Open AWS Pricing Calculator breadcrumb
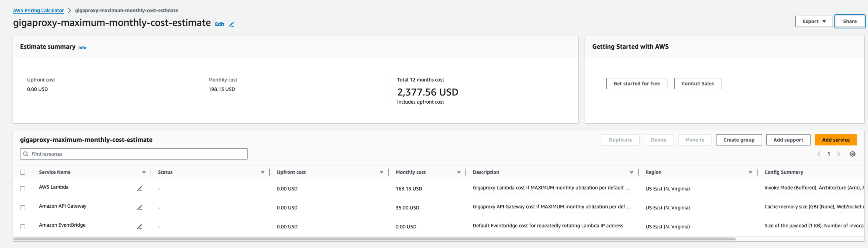 coord(38,10)
